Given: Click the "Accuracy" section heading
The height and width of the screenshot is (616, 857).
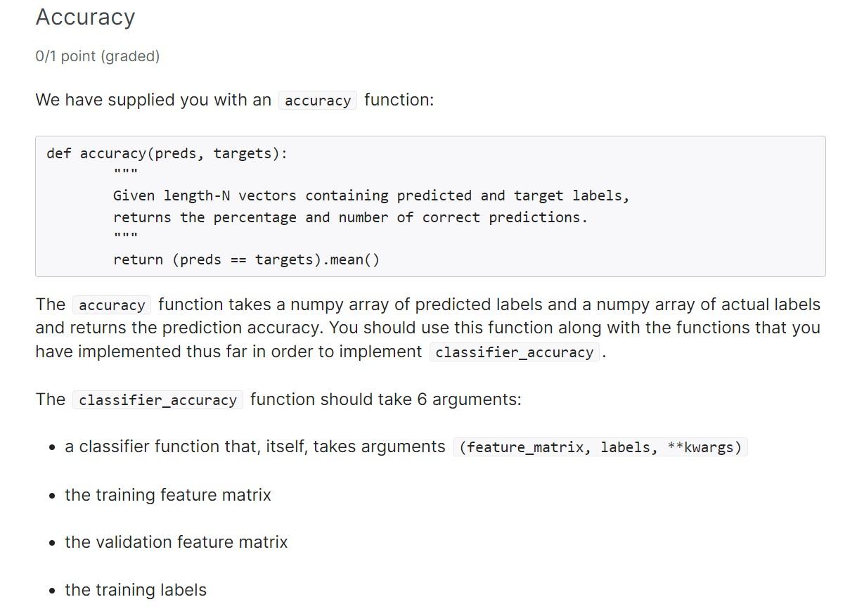Looking at the screenshot, I should coord(85,18).
